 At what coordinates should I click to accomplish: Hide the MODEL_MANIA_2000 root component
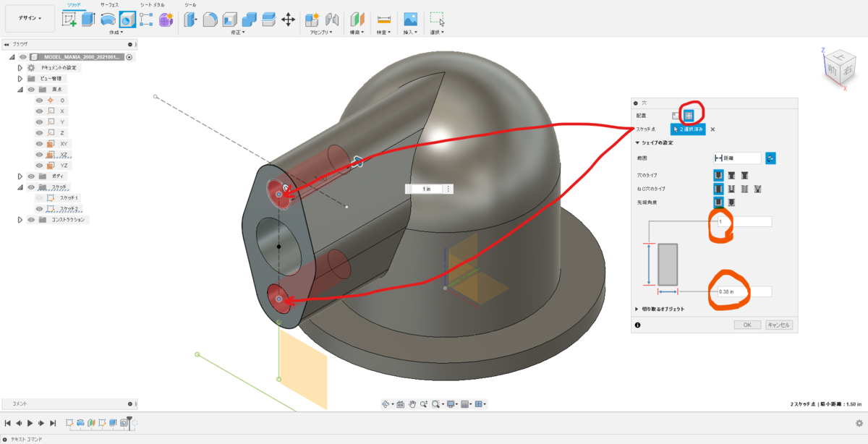23,57
